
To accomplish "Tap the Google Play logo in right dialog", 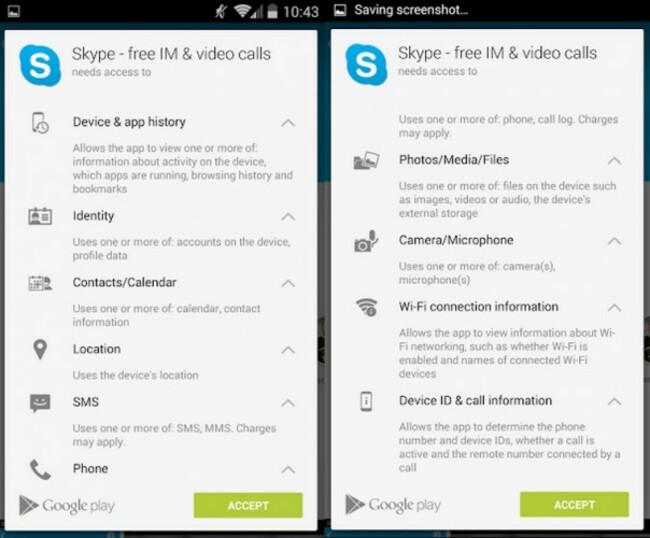I will point(393,505).
